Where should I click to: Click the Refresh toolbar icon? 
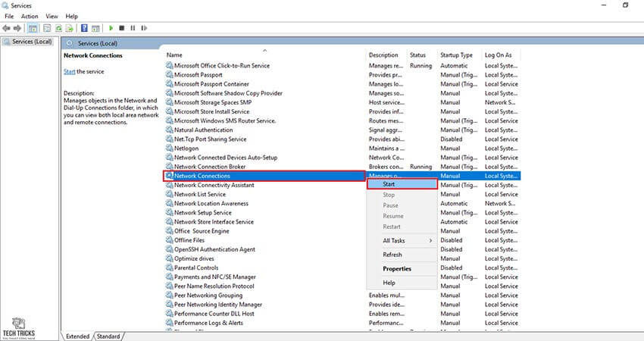(x=58, y=28)
